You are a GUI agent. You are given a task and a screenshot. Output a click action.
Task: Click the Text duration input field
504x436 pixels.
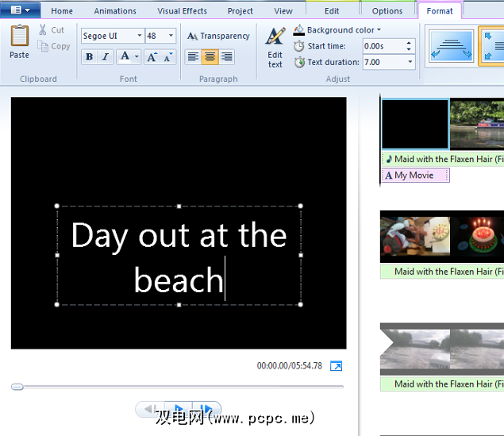(383, 62)
